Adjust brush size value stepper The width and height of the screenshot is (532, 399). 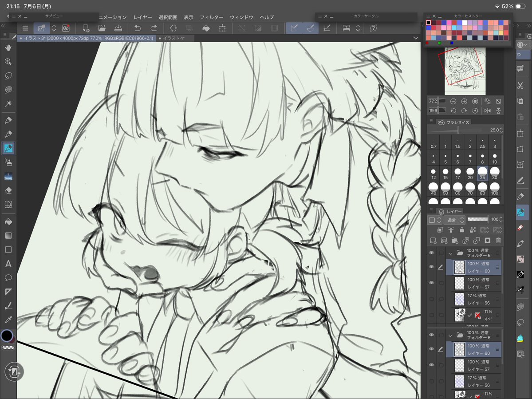501,130
